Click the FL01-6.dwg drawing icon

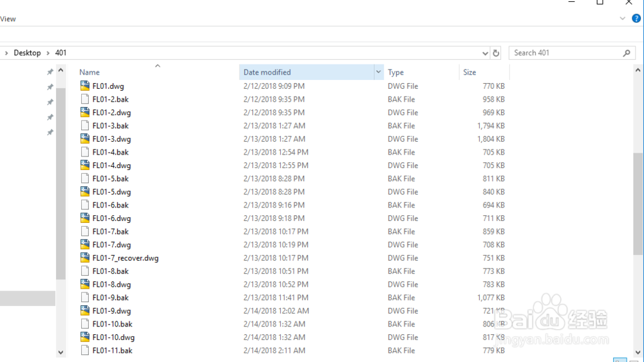(84, 218)
